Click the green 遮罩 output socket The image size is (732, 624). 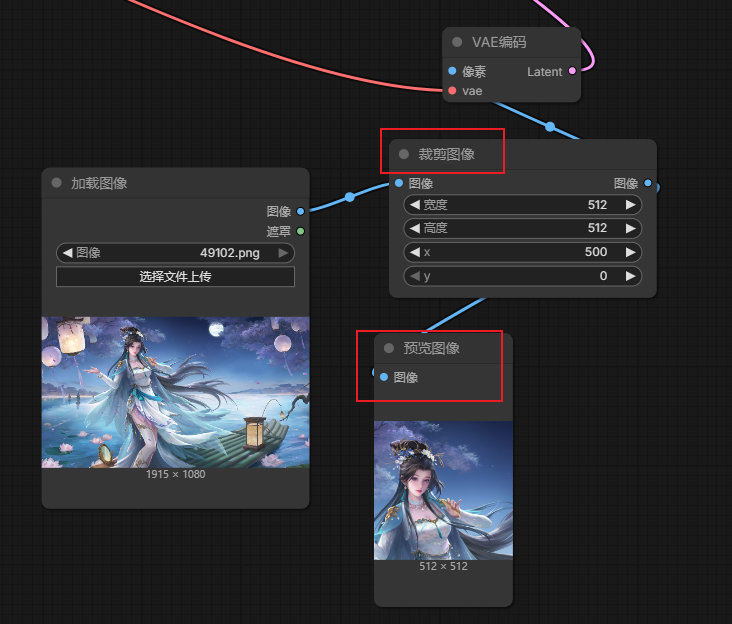tap(300, 231)
